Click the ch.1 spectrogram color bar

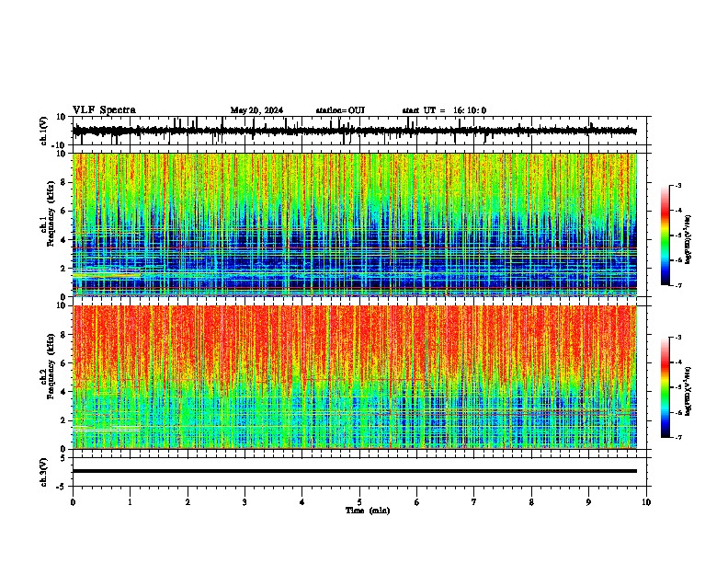tap(665, 236)
